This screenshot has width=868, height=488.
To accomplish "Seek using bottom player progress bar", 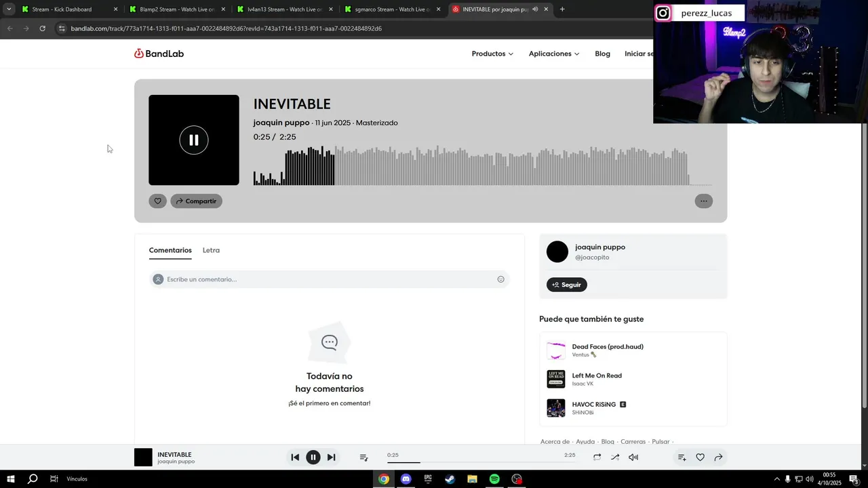I will [x=481, y=462].
